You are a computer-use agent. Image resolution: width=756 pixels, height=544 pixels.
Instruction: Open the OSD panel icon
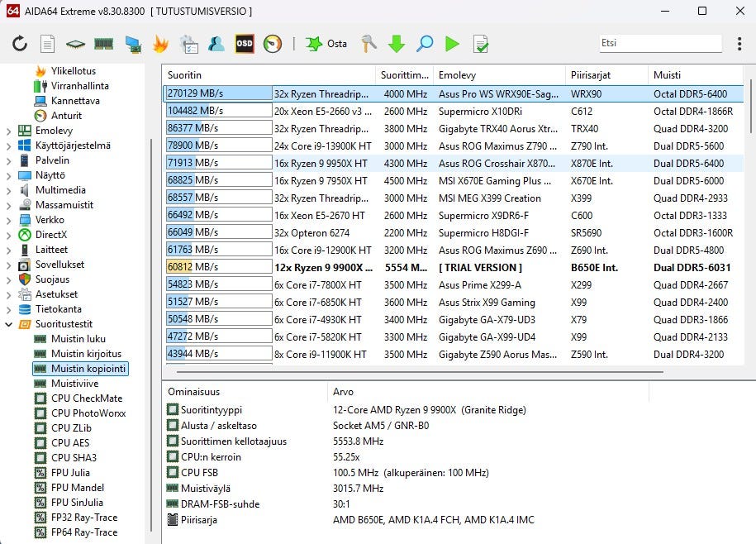click(244, 44)
